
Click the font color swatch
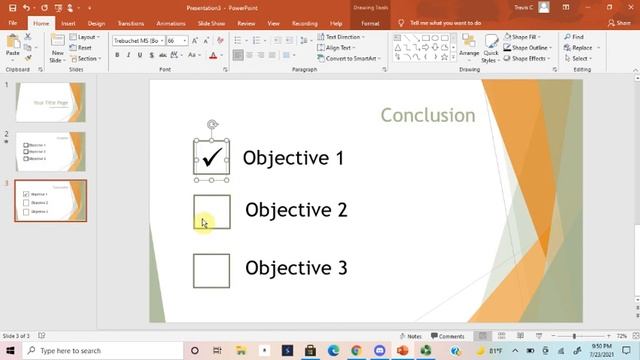213,55
